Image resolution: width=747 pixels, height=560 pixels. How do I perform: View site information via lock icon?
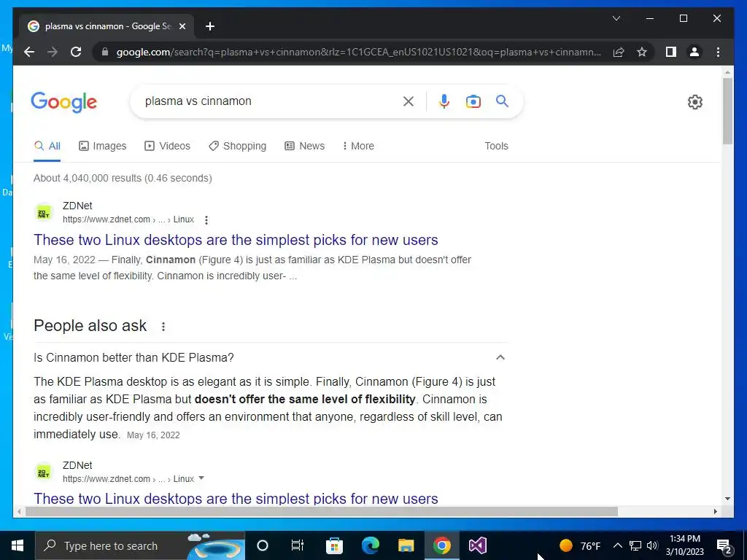105,52
